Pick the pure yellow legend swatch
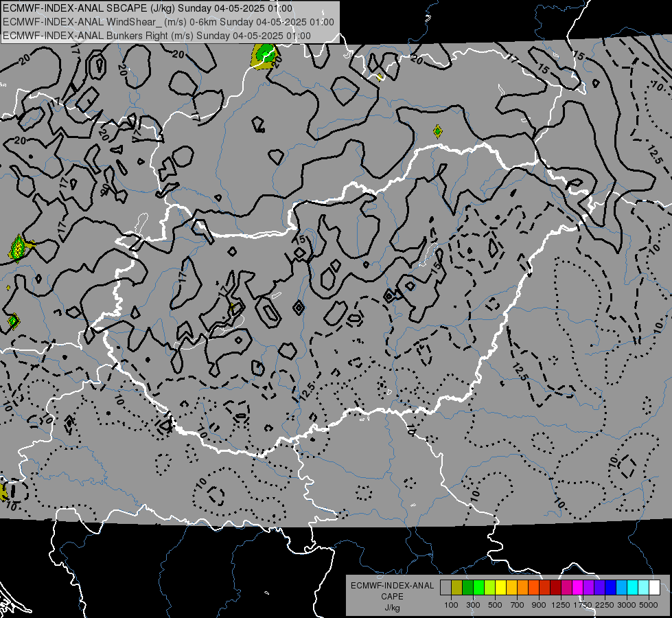The width and height of the screenshot is (672, 618). (x=500, y=588)
